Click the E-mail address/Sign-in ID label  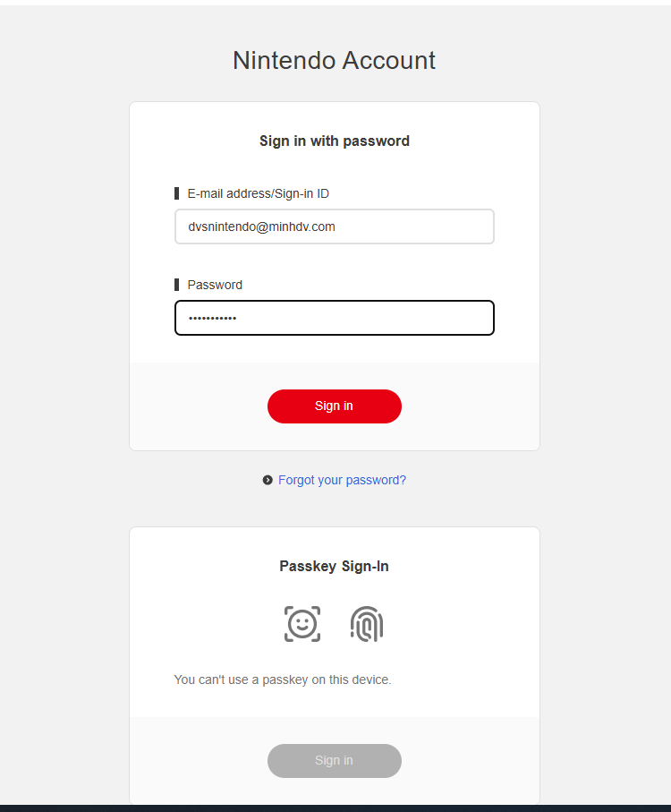pyautogui.click(x=258, y=193)
